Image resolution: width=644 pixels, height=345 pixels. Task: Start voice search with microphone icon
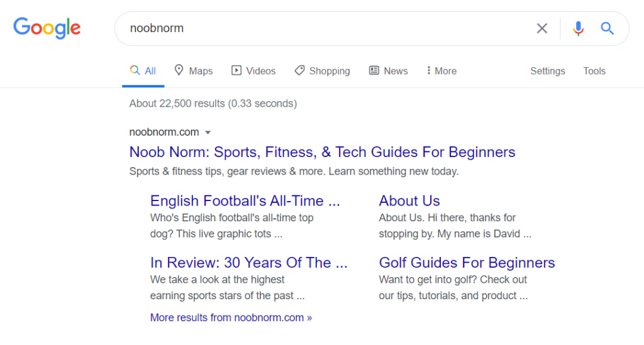coord(579,28)
